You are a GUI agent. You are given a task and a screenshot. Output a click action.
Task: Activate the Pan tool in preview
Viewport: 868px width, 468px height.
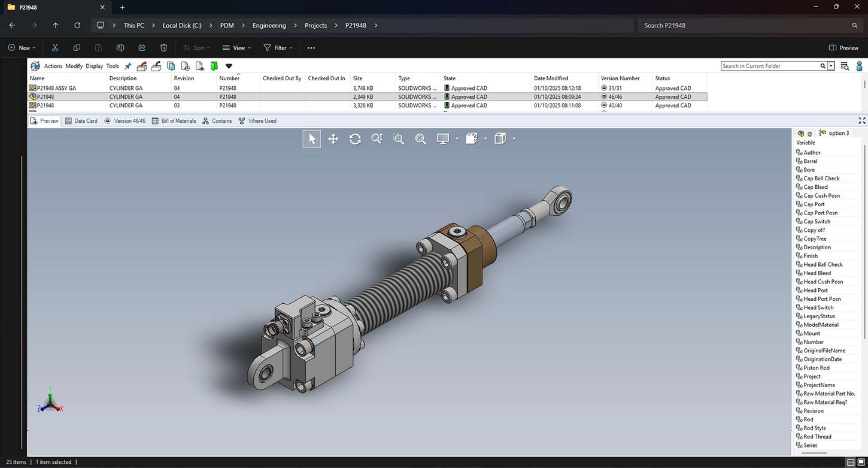tap(333, 139)
